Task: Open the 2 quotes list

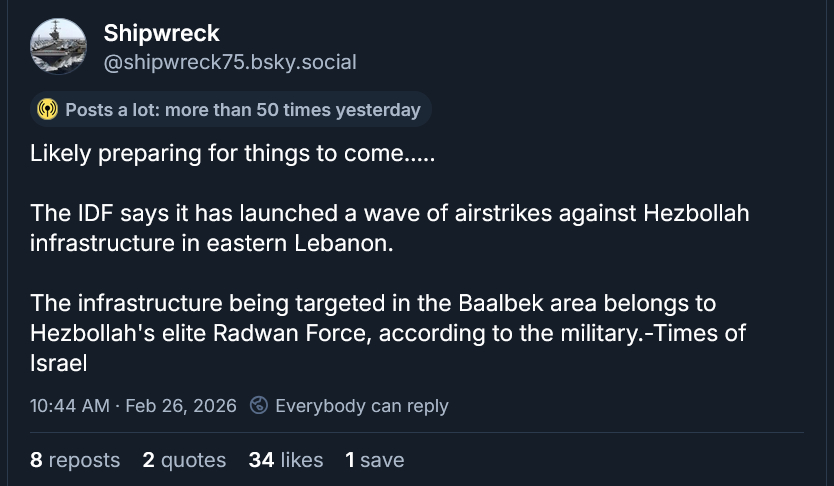Action: (184, 460)
